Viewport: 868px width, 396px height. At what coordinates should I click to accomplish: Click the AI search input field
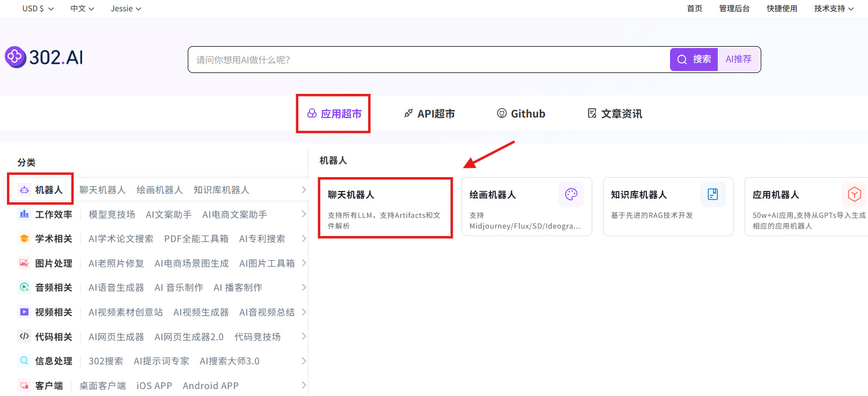(429, 60)
